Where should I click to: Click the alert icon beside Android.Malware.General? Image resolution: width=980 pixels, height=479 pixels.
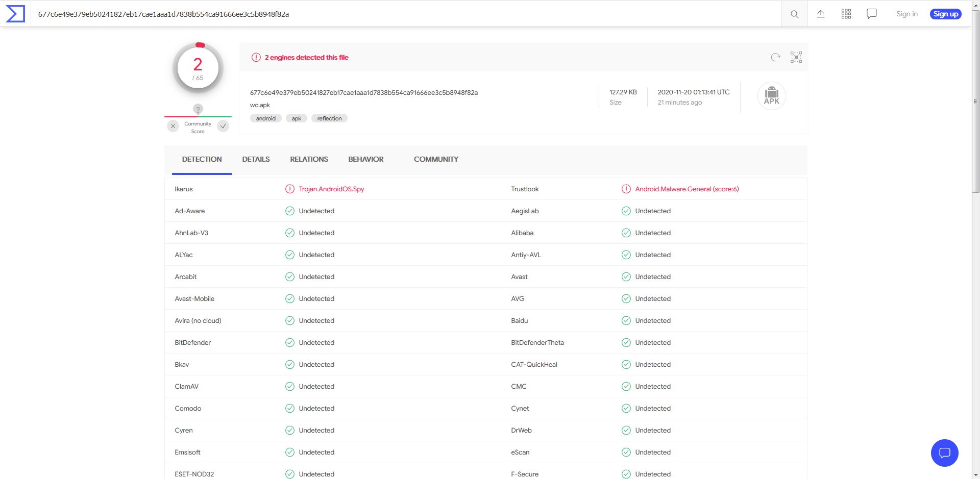(x=626, y=189)
